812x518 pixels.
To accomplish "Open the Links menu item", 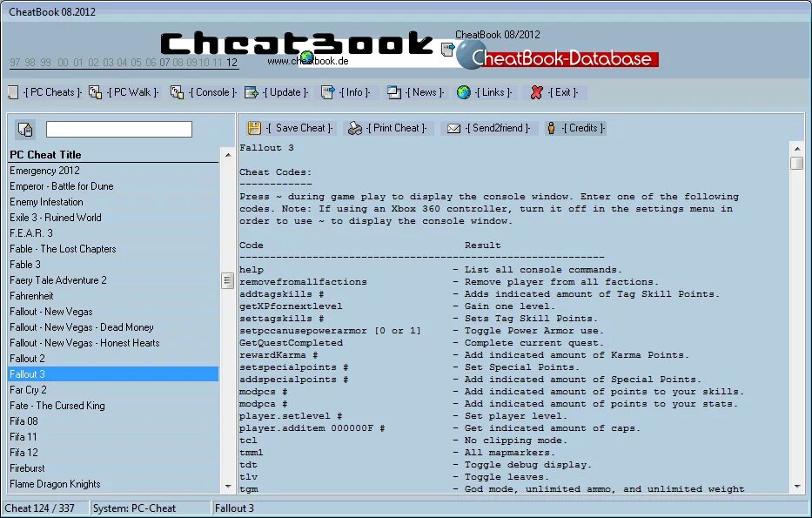I will [493, 92].
